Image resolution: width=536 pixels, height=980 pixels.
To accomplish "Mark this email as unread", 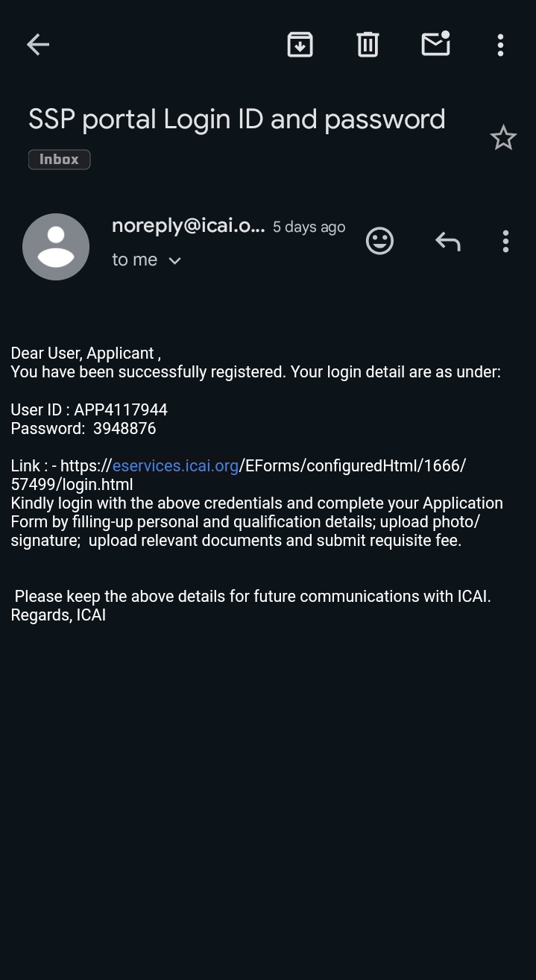I will 435,45.
